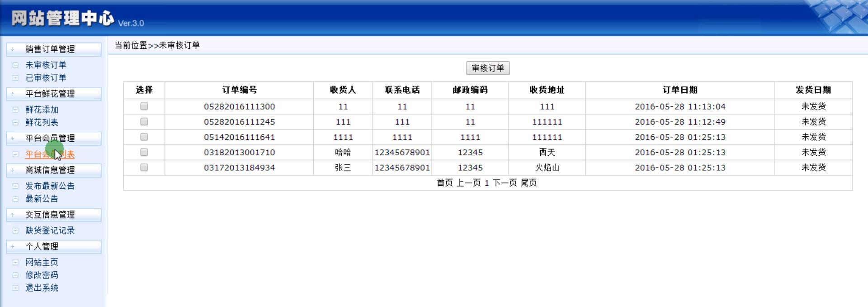868x307 pixels.
Task: Open 修改密码 page
Action: 42,275
